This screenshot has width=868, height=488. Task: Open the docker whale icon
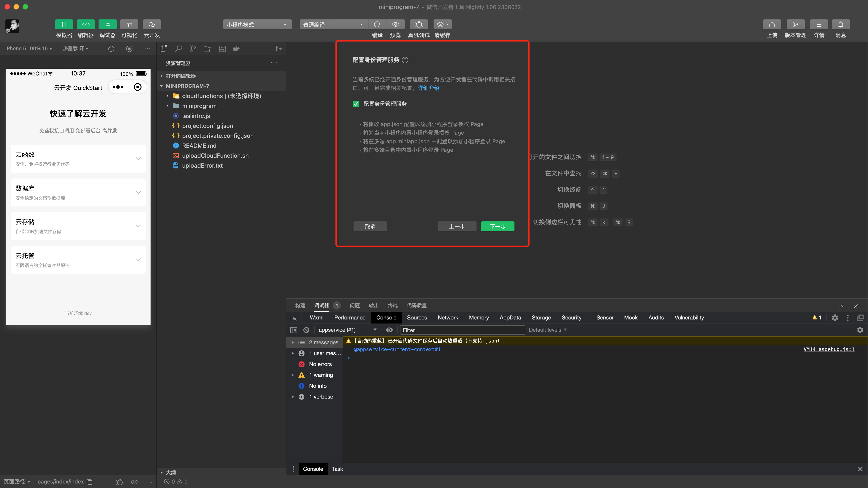[x=236, y=49]
